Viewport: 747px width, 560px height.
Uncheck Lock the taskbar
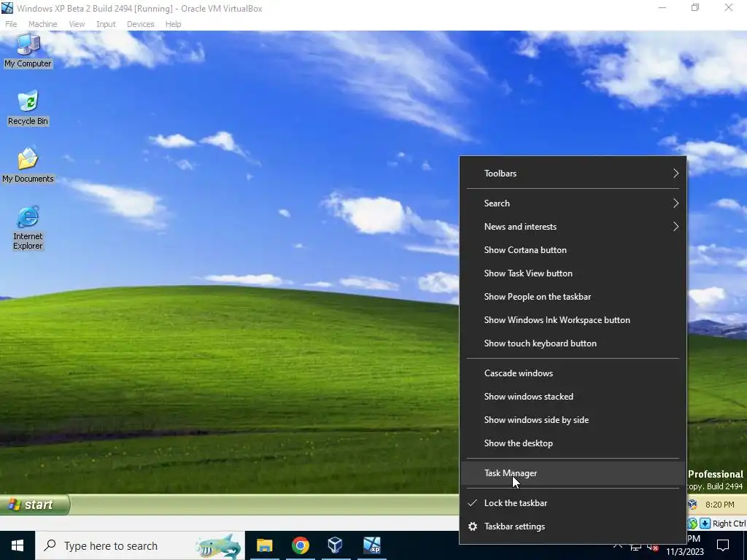(573, 503)
